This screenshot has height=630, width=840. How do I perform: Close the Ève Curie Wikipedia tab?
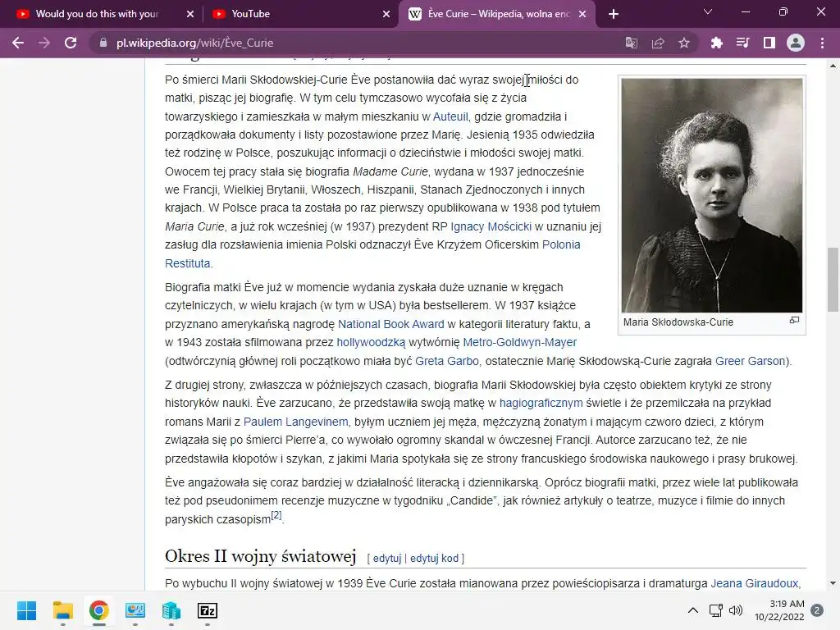coord(582,14)
